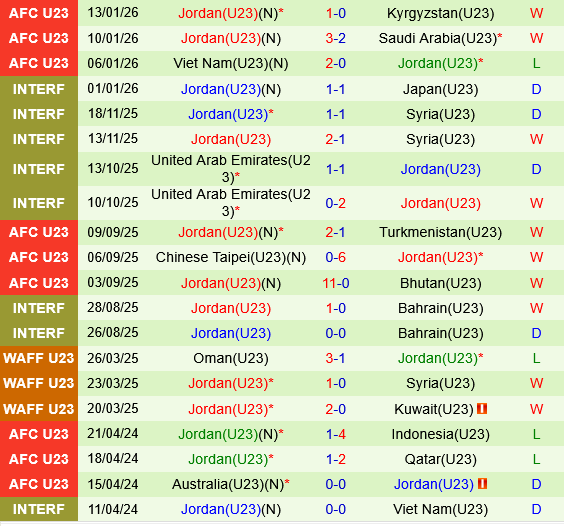The image size is (564, 526).
Task: Open the Japan(U23) team page
Action: pos(440,89)
